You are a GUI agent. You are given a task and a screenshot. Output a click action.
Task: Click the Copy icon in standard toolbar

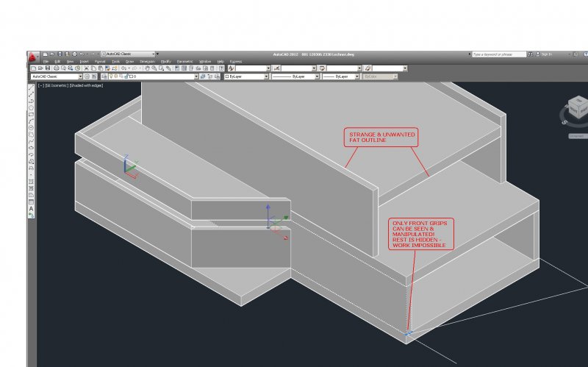[94, 68]
